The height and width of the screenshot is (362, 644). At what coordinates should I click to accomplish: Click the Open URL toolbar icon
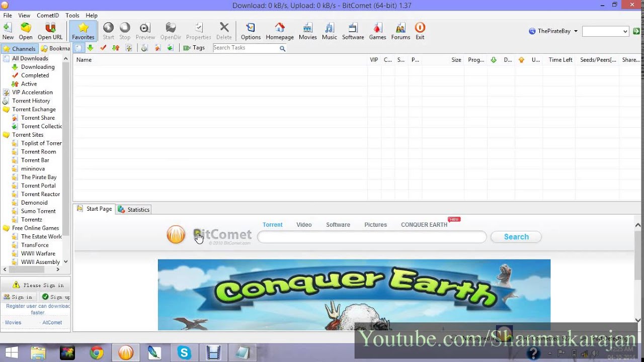50,31
